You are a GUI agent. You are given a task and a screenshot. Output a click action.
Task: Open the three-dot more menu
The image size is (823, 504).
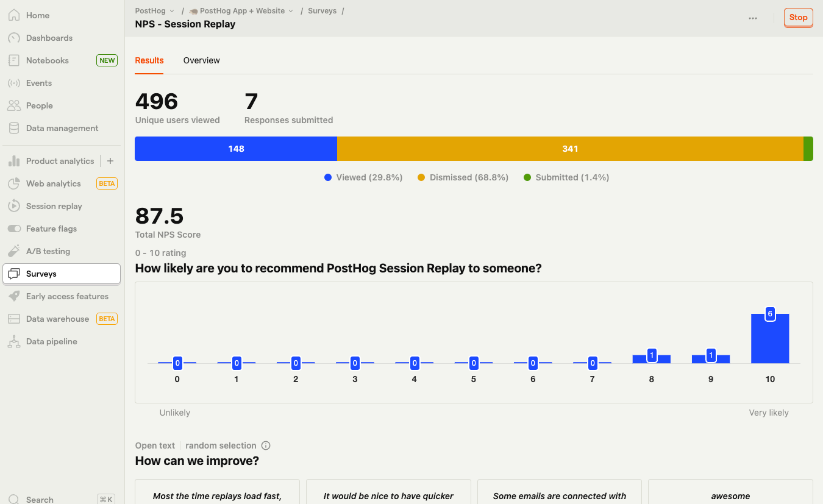point(753,18)
